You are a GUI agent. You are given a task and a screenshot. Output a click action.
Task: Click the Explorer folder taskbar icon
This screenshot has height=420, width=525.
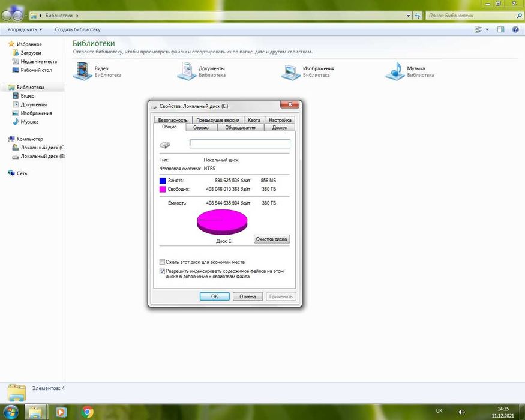tap(35, 412)
